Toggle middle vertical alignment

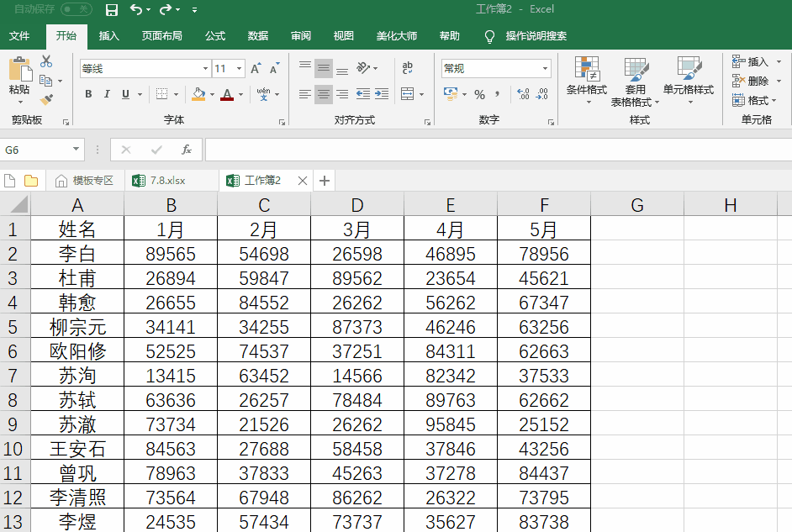pyautogui.click(x=323, y=68)
